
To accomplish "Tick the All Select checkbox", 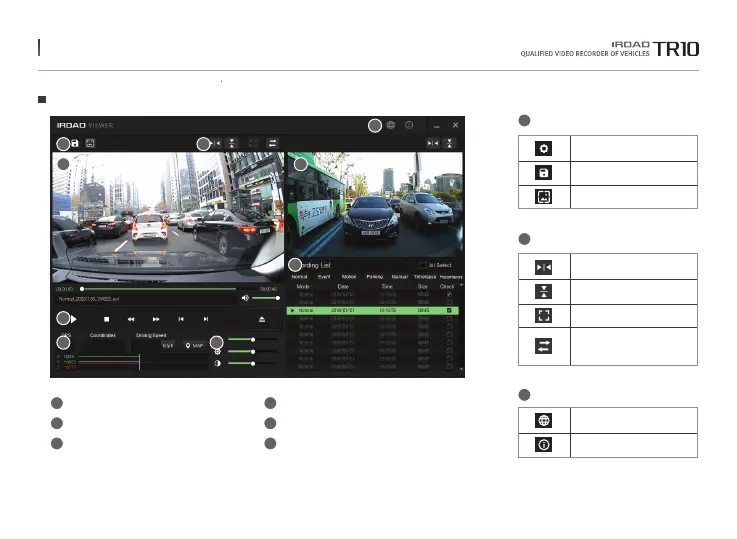I will (x=423, y=265).
